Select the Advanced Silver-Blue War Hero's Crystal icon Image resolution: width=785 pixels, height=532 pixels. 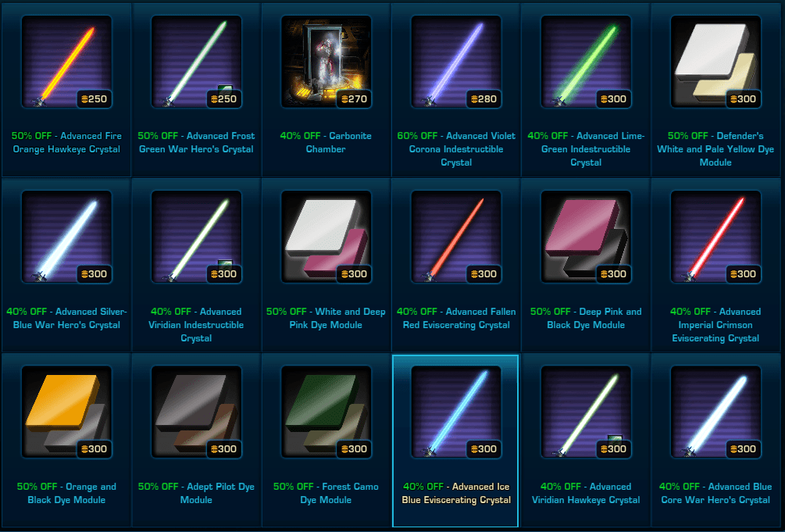[66, 237]
